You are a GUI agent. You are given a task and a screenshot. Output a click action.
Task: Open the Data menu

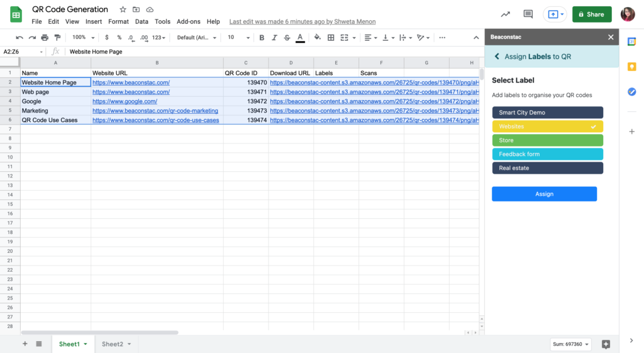coord(142,21)
